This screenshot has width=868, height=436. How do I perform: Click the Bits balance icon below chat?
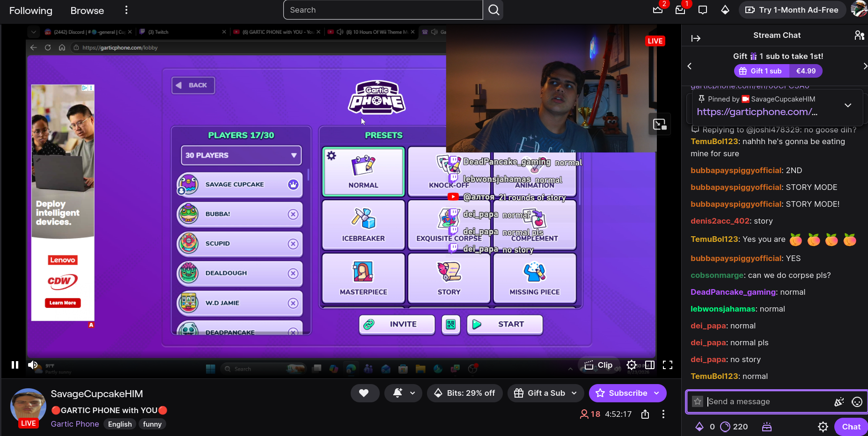[x=699, y=427]
